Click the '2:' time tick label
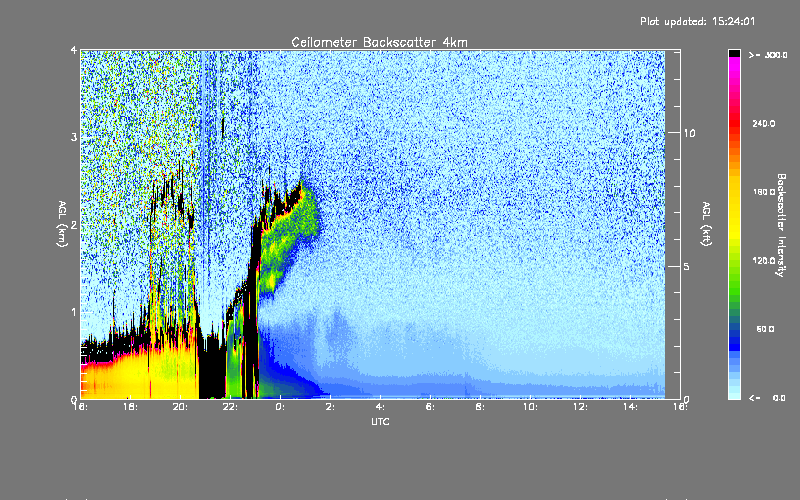The height and width of the screenshot is (500, 800). click(330, 407)
